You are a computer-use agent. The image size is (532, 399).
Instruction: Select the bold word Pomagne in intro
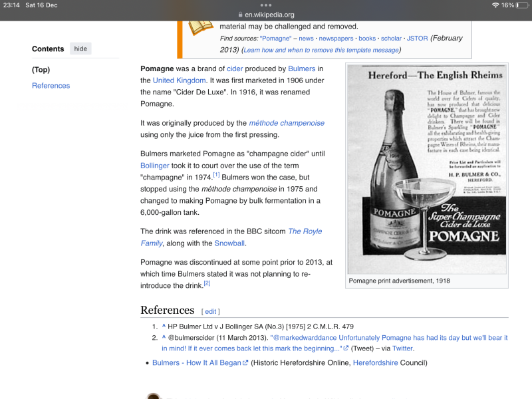(157, 68)
